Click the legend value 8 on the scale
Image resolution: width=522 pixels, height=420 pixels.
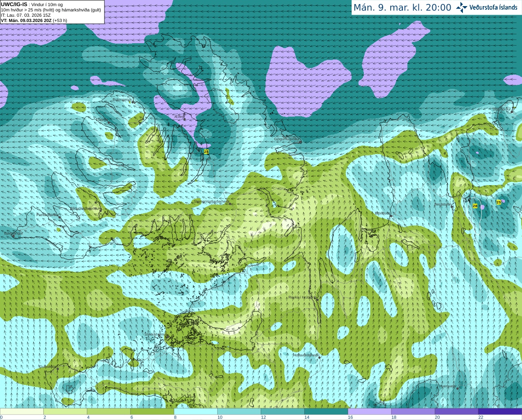point(175,417)
